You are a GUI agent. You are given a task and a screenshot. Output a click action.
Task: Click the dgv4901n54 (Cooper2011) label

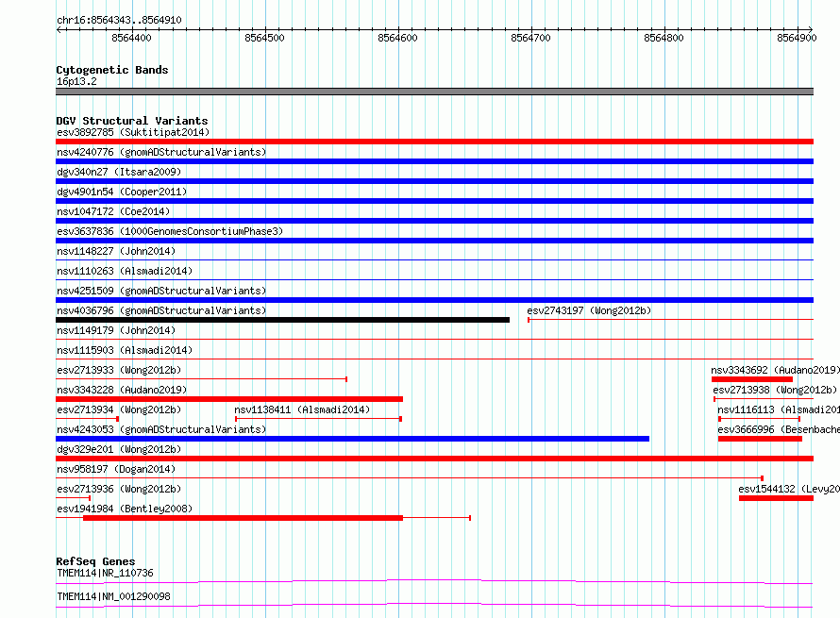(x=122, y=192)
